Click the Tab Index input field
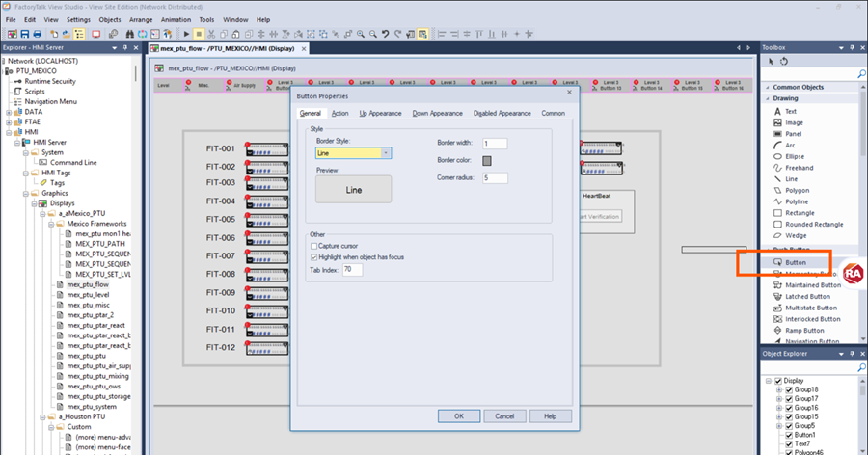The image size is (868, 455). (353, 270)
